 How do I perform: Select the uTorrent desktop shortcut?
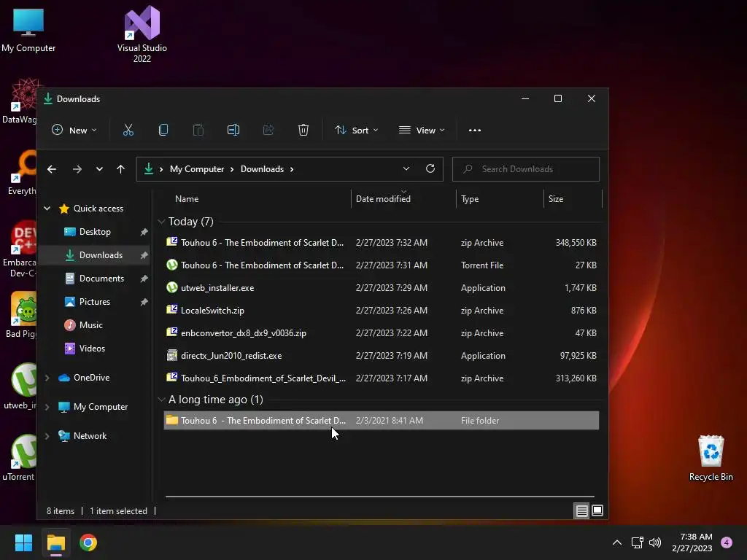point(19,458)
